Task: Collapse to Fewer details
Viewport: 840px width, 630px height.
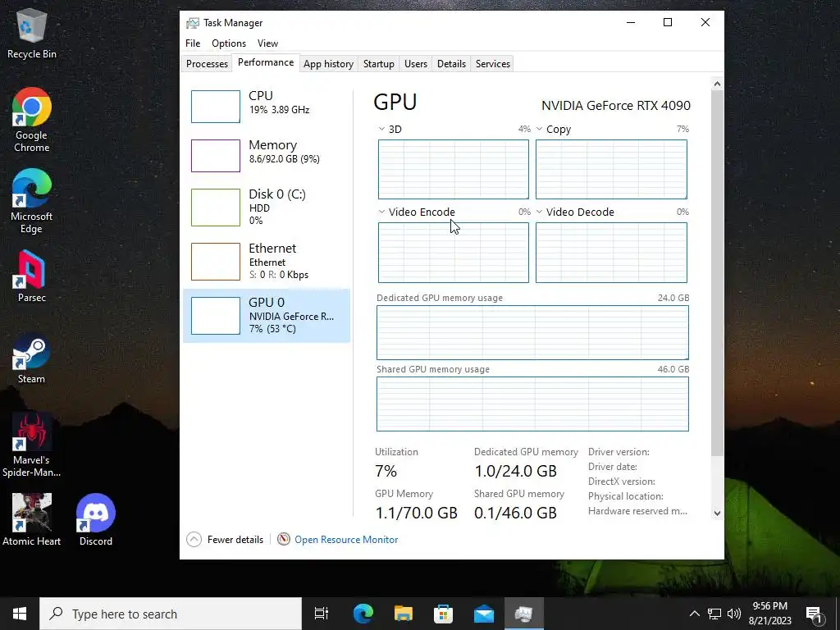Action: point(225,540)
